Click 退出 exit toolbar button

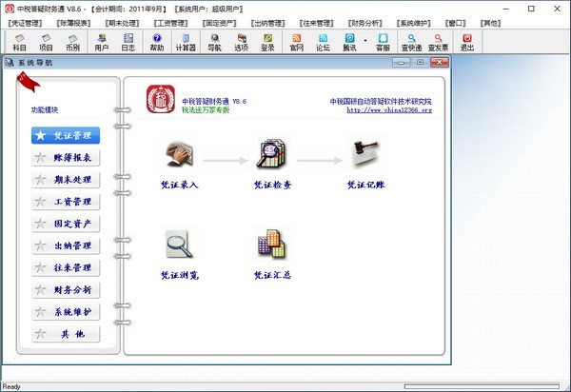click(x=466, y=41)
